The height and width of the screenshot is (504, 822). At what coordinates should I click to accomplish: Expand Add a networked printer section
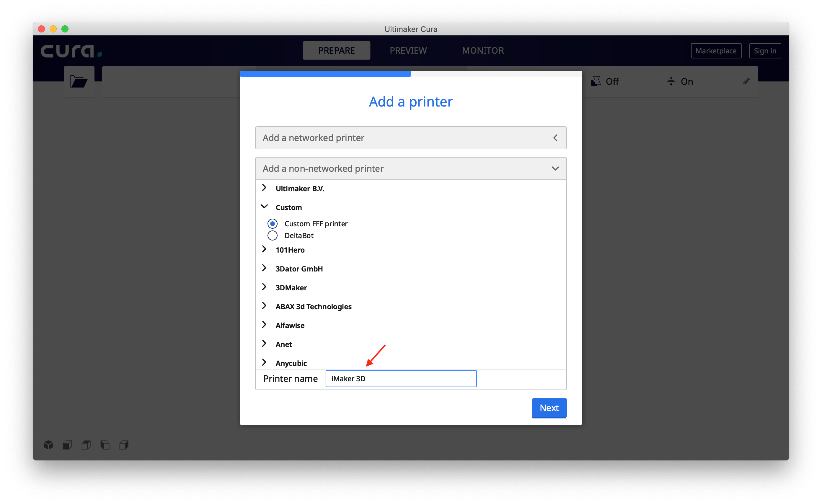point(411,138)
